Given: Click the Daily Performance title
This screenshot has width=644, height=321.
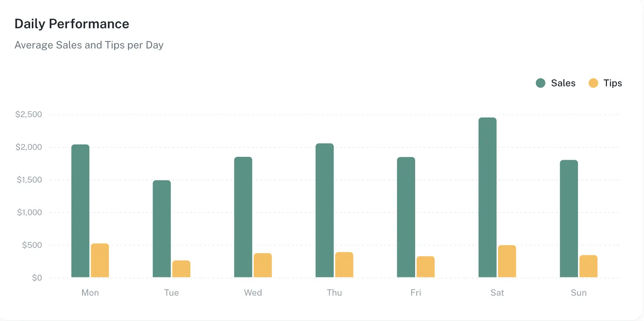Looking at the screenshot, I should (x=72, y=24).
